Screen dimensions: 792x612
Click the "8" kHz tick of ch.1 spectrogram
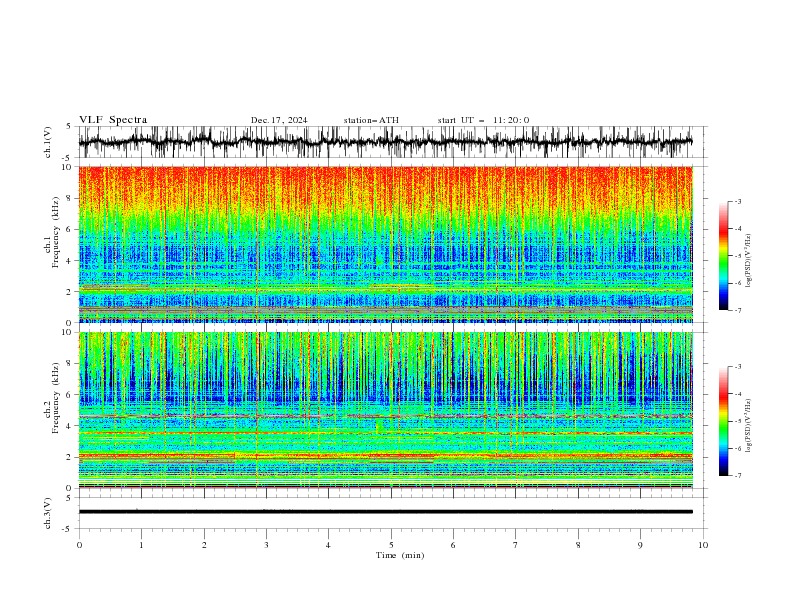[x=71, y=198]
